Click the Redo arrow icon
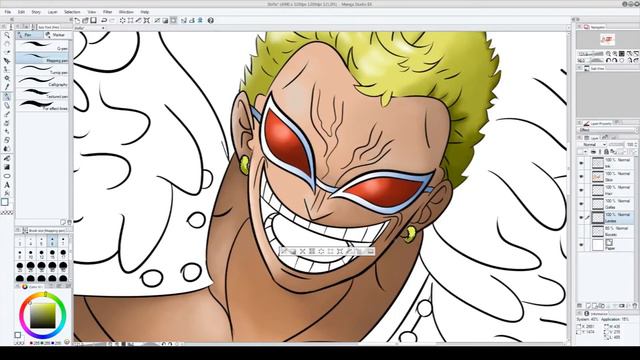Viewport: 640px width, 360px height. click(112, 20)
